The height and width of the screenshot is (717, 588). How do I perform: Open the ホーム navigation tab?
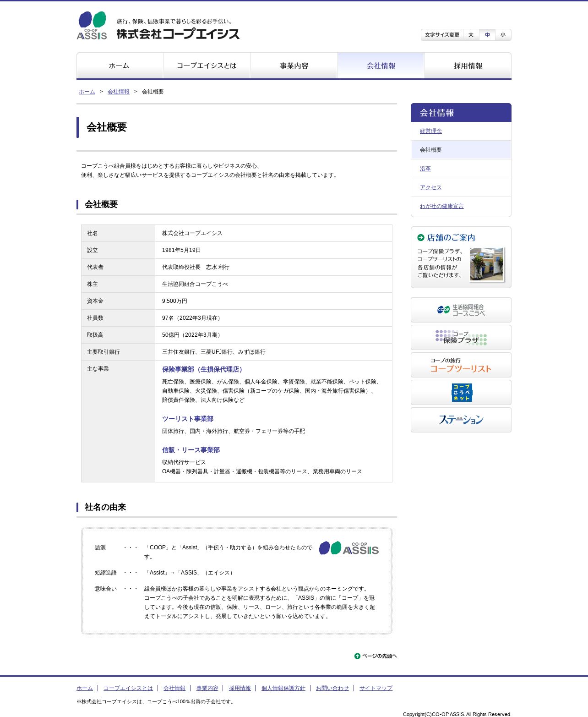120,66
